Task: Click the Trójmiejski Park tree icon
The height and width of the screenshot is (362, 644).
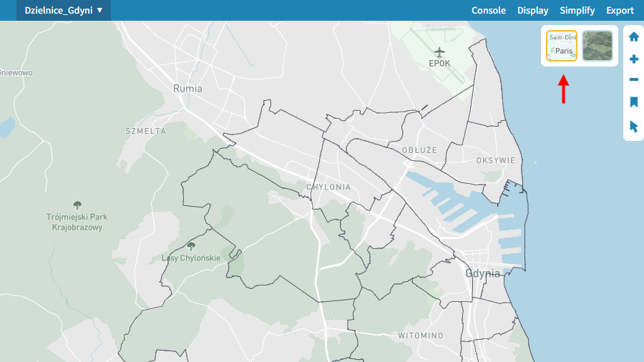Action: coord(77,205)
